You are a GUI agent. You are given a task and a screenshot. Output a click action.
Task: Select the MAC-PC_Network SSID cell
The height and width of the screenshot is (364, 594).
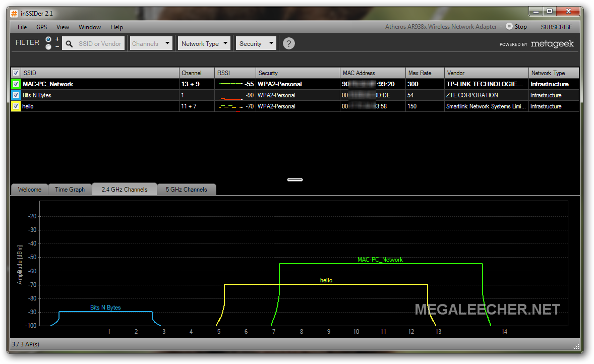point(100,84)
